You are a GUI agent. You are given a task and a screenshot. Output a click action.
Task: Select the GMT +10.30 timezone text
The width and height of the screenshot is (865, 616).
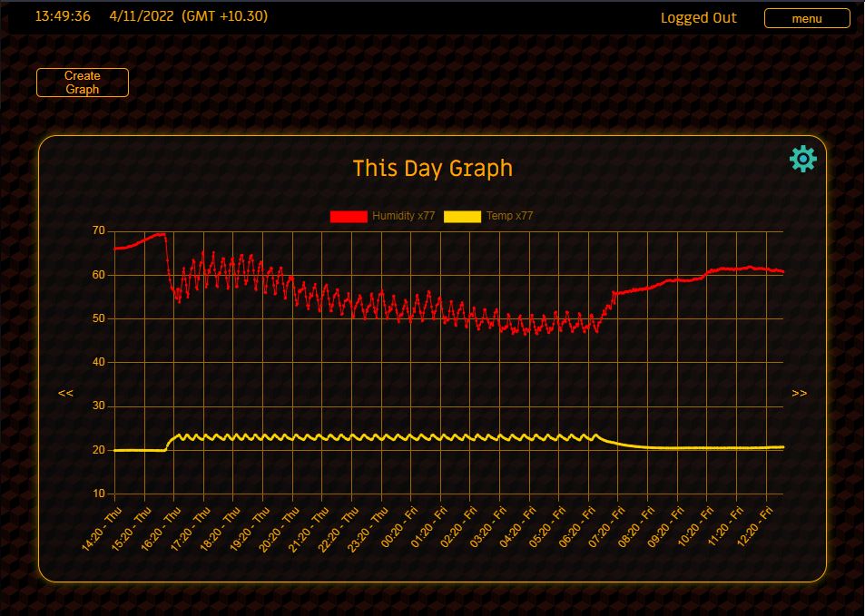(225, 17)
